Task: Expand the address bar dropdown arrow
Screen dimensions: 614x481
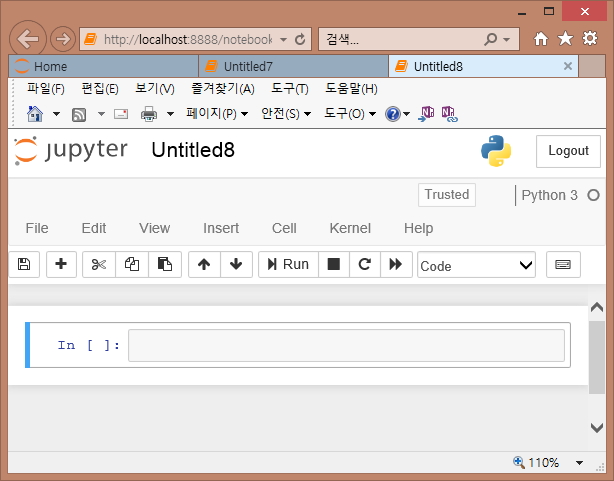Action: tap(284, 40)
